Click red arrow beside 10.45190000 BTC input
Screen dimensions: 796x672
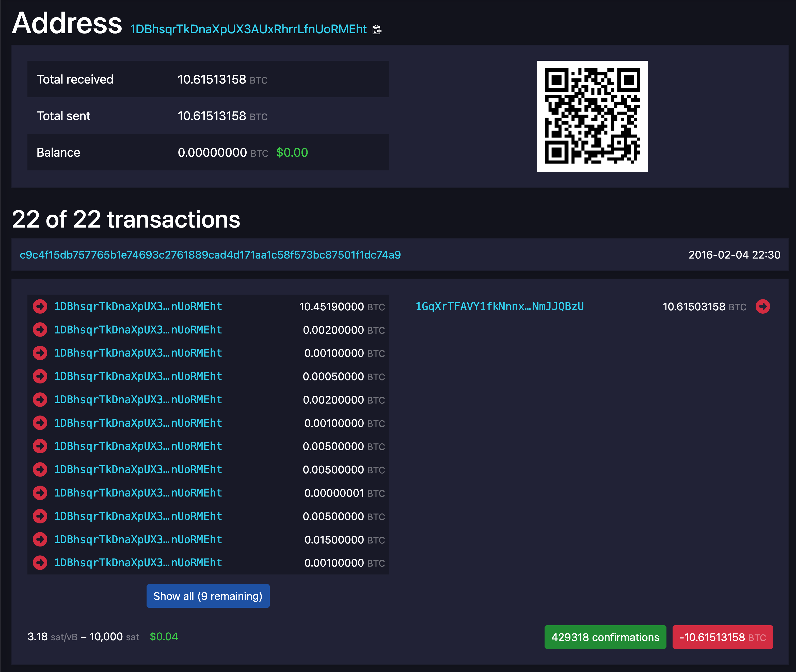pyautogui.click(x=40, y=306)
